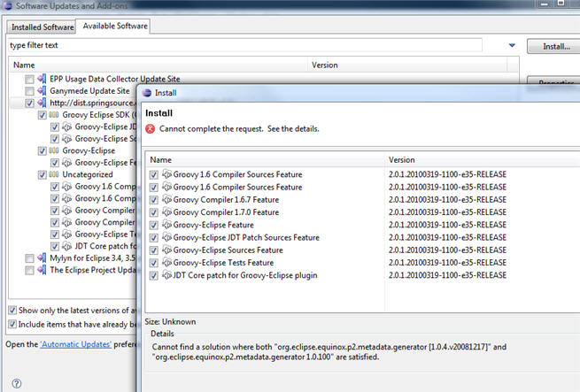580x392 pixels.
Task: Click the Eclipse icon in Install dialog title
Action: [147, 93]
